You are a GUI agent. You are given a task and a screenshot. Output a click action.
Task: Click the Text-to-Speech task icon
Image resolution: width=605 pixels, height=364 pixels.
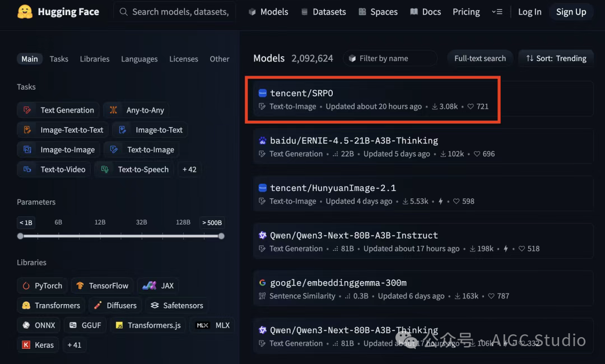pyautogui.click(x=105, y=169)
